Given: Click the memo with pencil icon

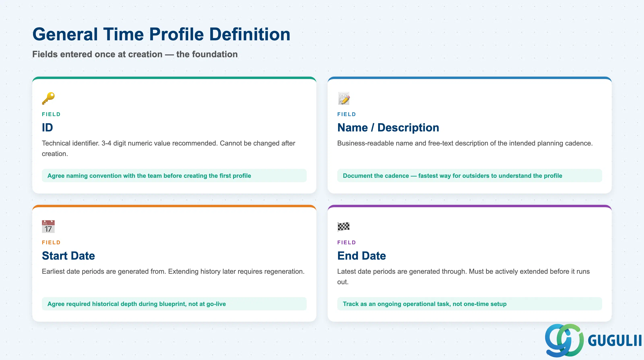Looking at the screenshot, I should 344,98.
